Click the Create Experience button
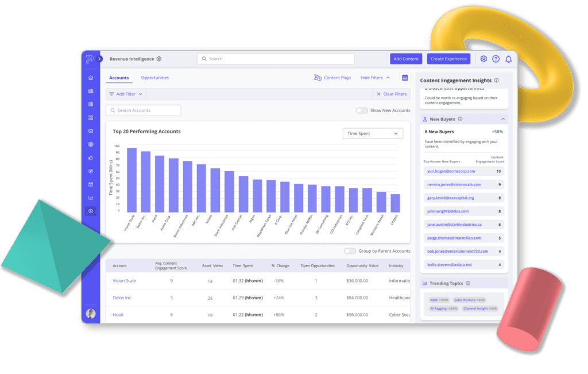Viewport: 588px width, 374px height. tap(448, 59)
